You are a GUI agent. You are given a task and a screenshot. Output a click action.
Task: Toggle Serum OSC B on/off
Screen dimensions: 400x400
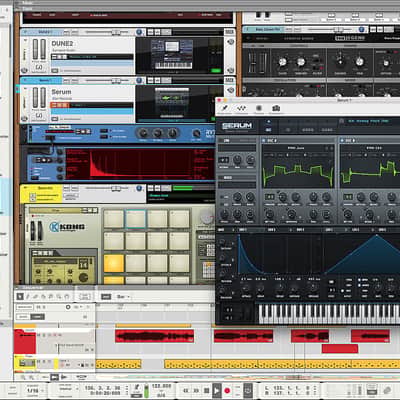pos(342,141)
